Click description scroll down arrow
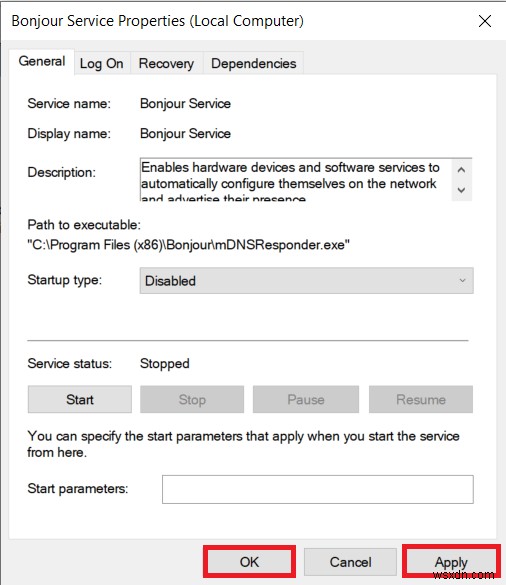This screenshot has height=585, width=506. click(x=461, y=190)
